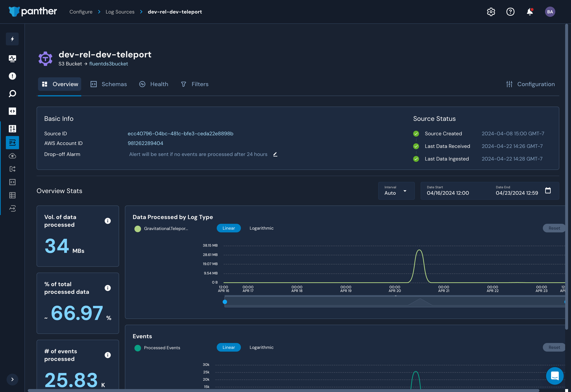Switch Events chart to Logarithmic scale
The image size is (571, 392).
(x=261, y=347)
